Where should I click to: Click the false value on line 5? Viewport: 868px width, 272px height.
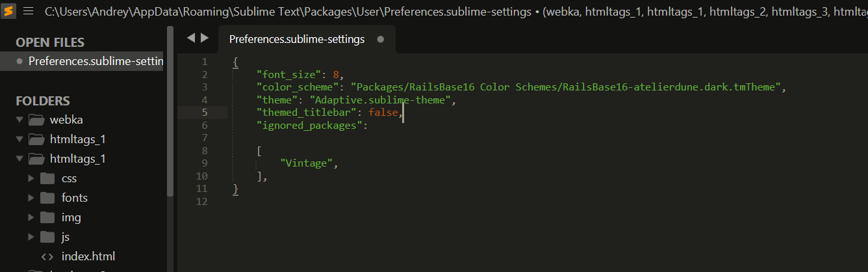pyautogui.click(x=383, y=113)
